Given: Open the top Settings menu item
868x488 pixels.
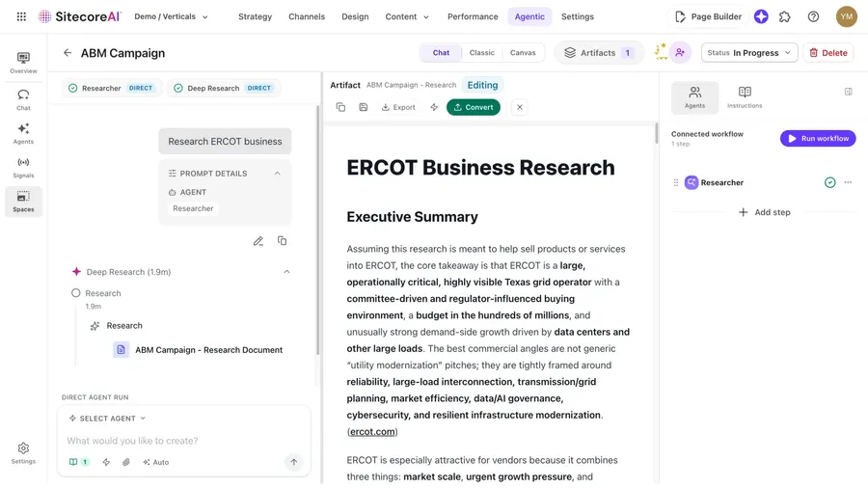Looking at the screenshot, I should 578,16.
